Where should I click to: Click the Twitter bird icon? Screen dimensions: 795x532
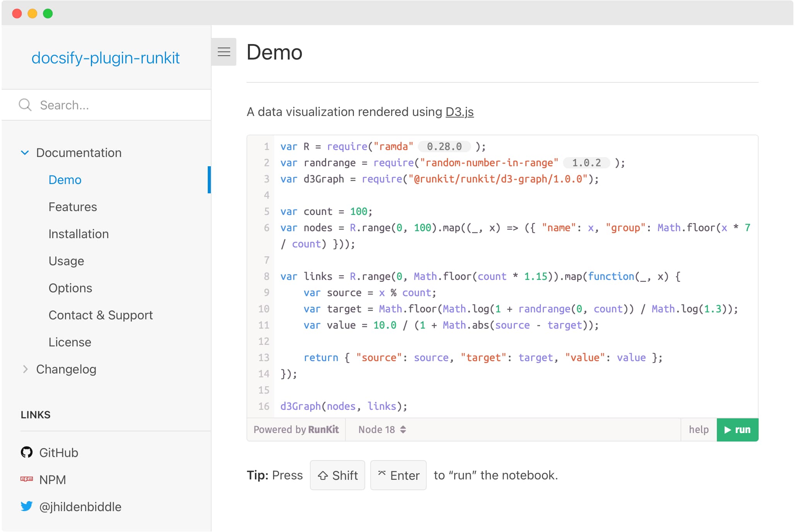(27, 506)
